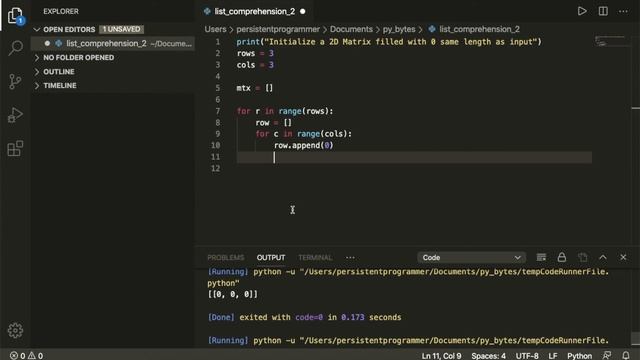Open the Source Control view
The image size is (640, 360).
click(15, 82)
